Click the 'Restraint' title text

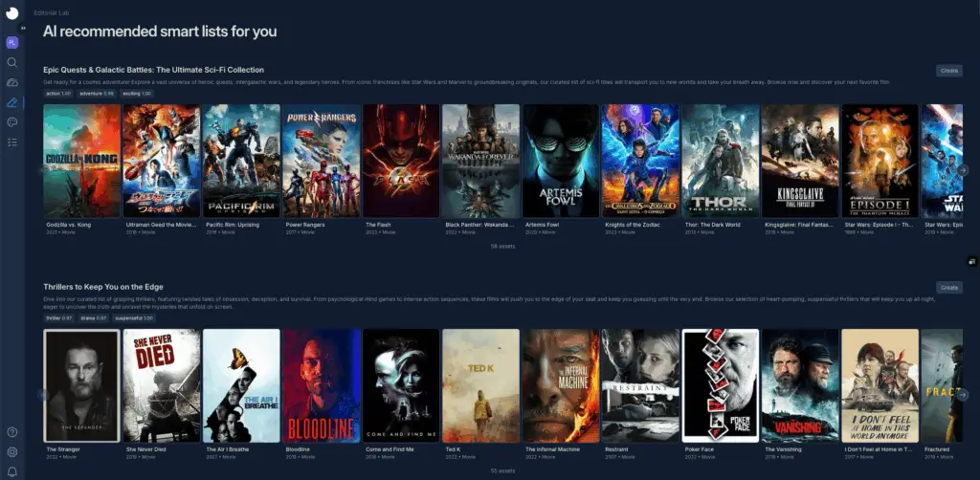click(616, 449)
